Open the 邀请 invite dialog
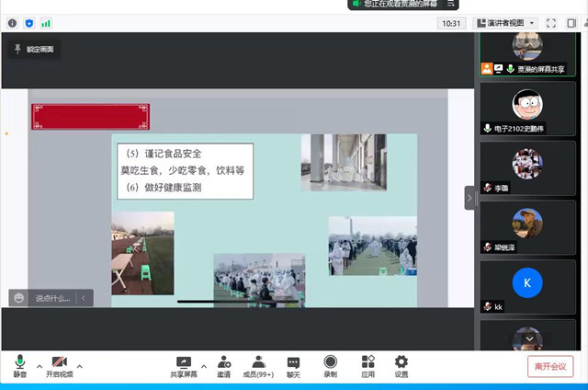Screen dimensions: 588x390 click(x=224, y=367)
